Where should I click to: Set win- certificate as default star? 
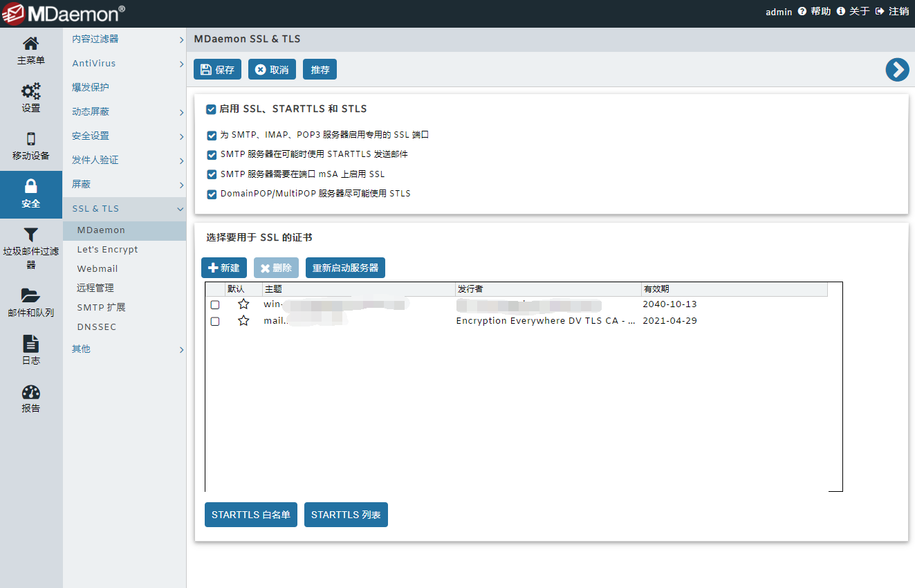point(243,304)
